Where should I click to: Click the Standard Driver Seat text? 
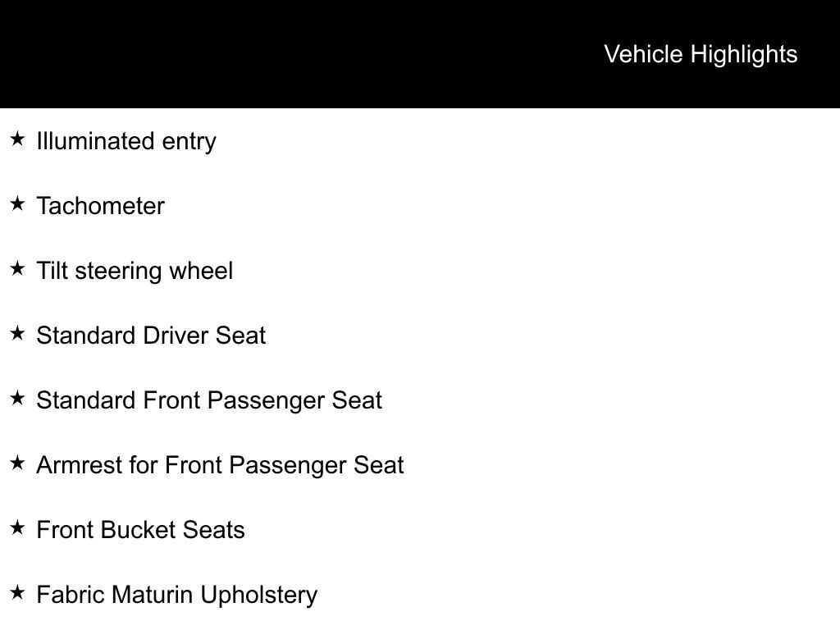151,336
